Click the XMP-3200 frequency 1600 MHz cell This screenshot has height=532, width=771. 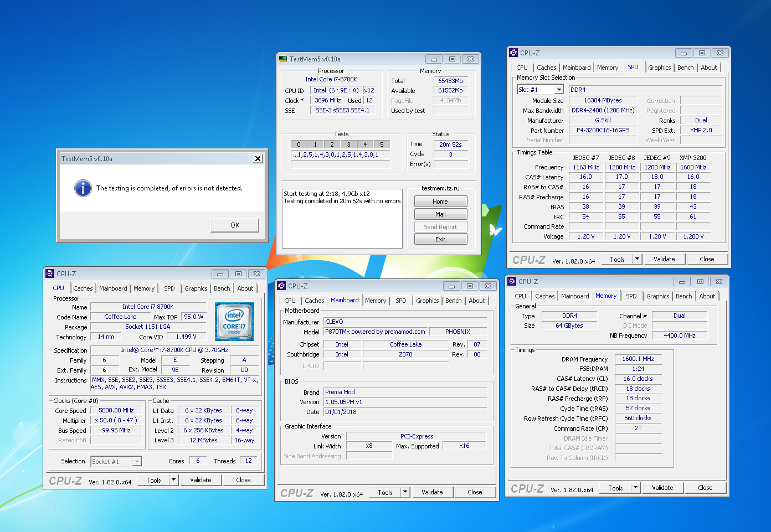693,167
